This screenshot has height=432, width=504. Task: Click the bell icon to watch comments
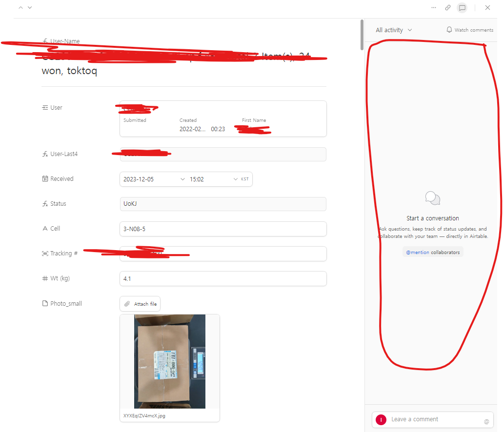[449, 30]
